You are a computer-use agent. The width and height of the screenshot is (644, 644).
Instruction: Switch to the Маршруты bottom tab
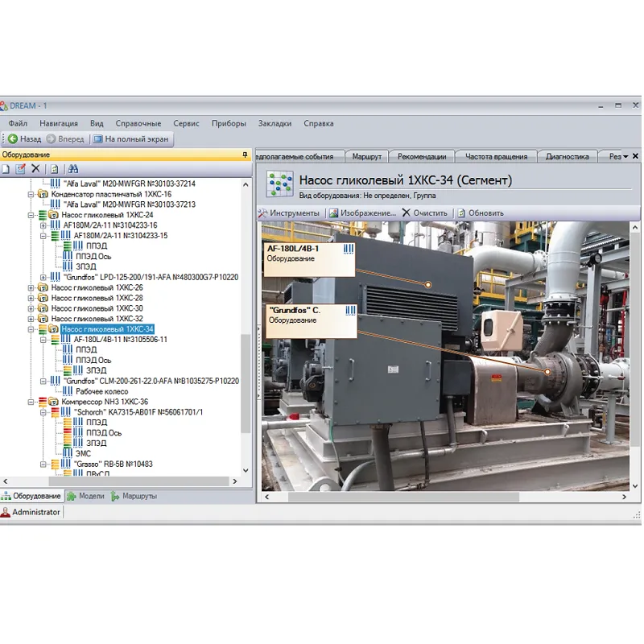pos(134,496)
